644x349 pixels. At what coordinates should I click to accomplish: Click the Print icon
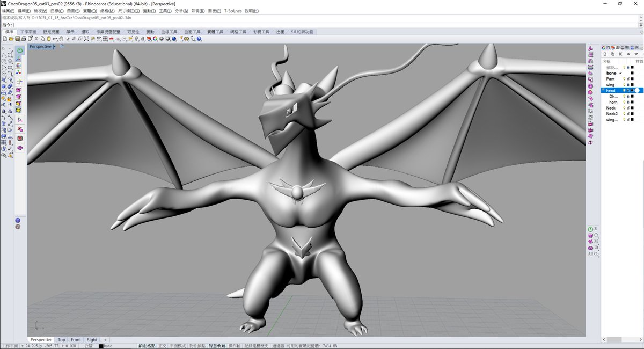(x=24, y=39)
